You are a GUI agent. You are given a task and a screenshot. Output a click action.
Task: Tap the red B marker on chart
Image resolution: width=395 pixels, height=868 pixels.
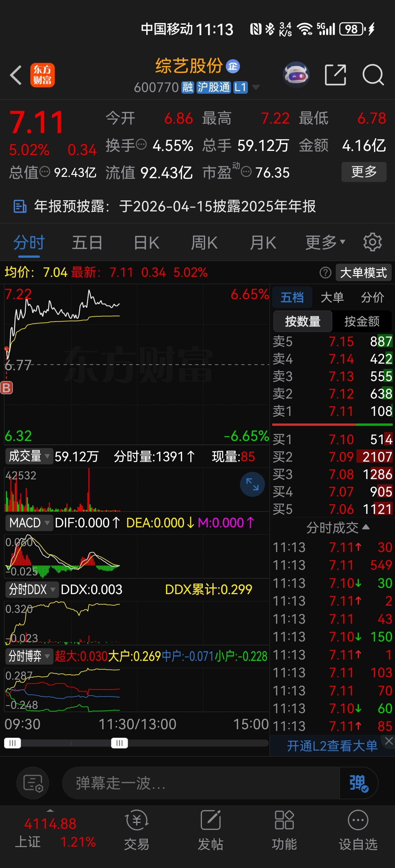6,388
